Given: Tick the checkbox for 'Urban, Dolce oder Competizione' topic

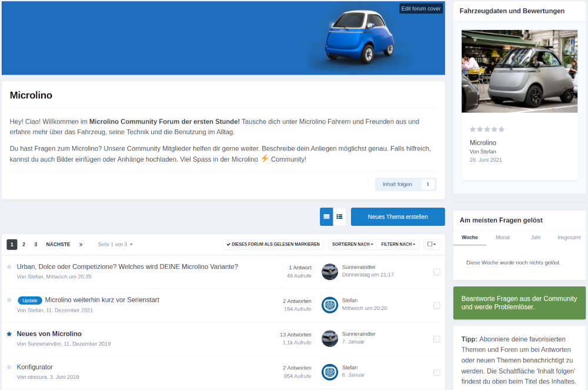Looking at the screenshot, I should click(x=436, y=272).
